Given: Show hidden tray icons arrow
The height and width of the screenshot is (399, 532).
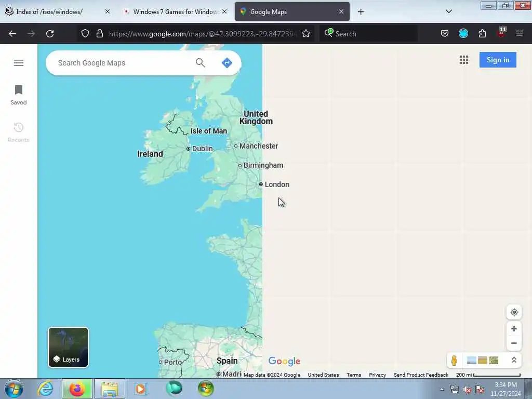Looking at the screenshot, I should [442, 389].
